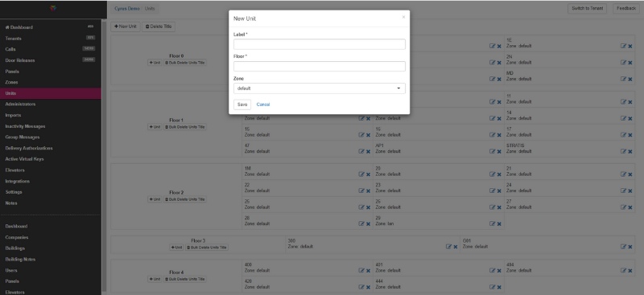
Task: Edit unit 17
Action: (x=623, y=135)
